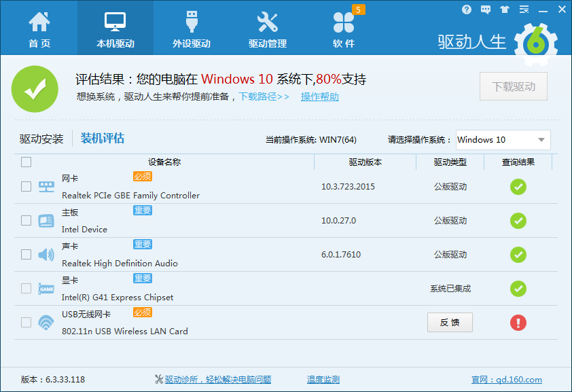Click the help question mark icon
Screen dimensions: 572x392
point(467,10)
